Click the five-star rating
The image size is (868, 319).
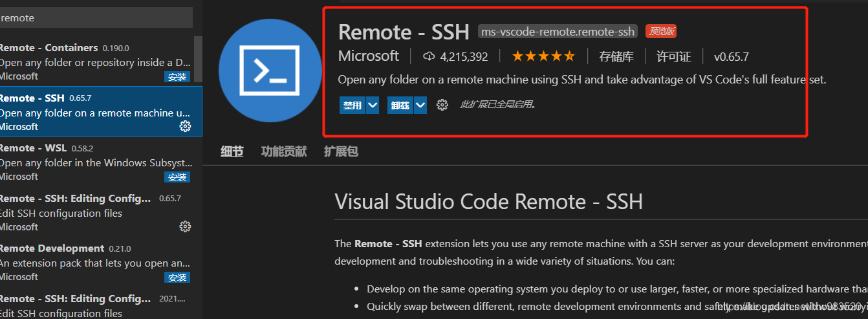(543, 56)
